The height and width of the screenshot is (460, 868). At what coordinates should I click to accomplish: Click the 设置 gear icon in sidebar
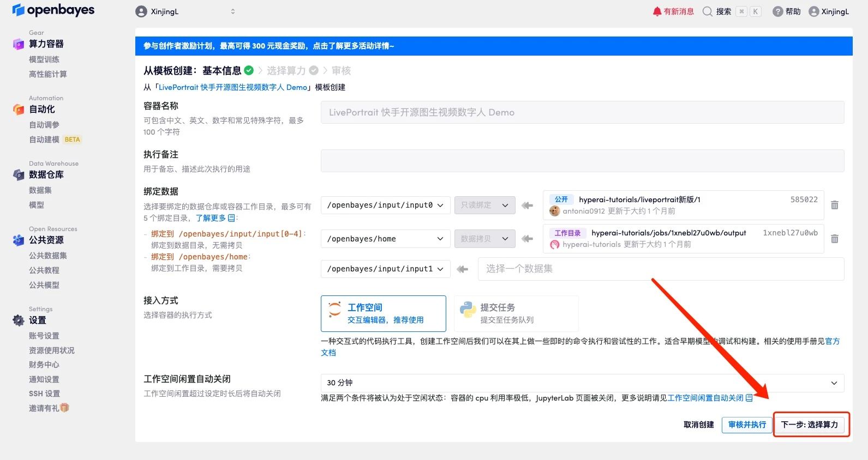pyautogui.click(x=19, y=320)
